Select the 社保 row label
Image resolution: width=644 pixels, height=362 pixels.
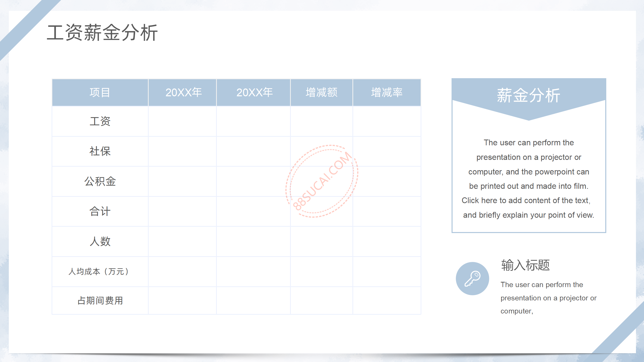[100, 151]
